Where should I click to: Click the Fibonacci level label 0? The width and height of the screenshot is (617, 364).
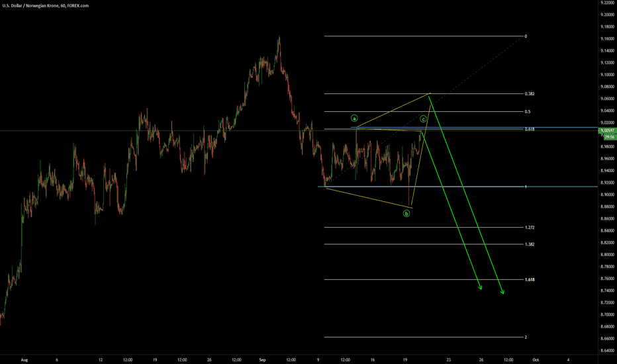pos(526,36)
